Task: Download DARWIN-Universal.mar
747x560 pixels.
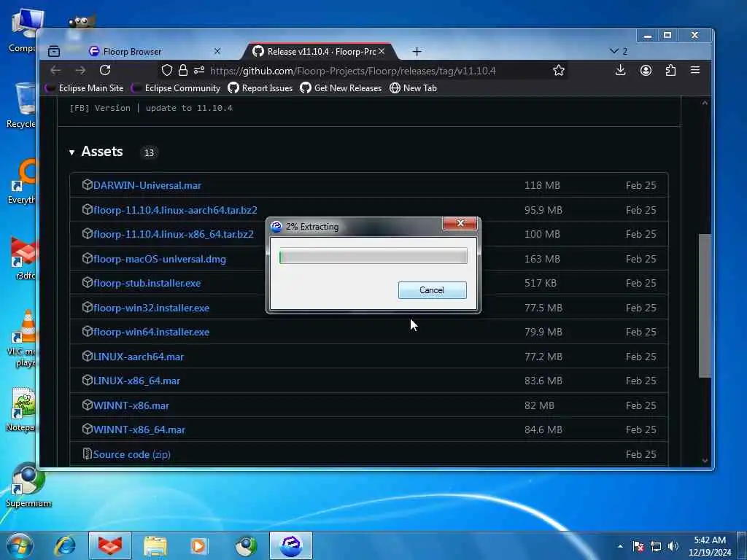Action: click(147, 185)
